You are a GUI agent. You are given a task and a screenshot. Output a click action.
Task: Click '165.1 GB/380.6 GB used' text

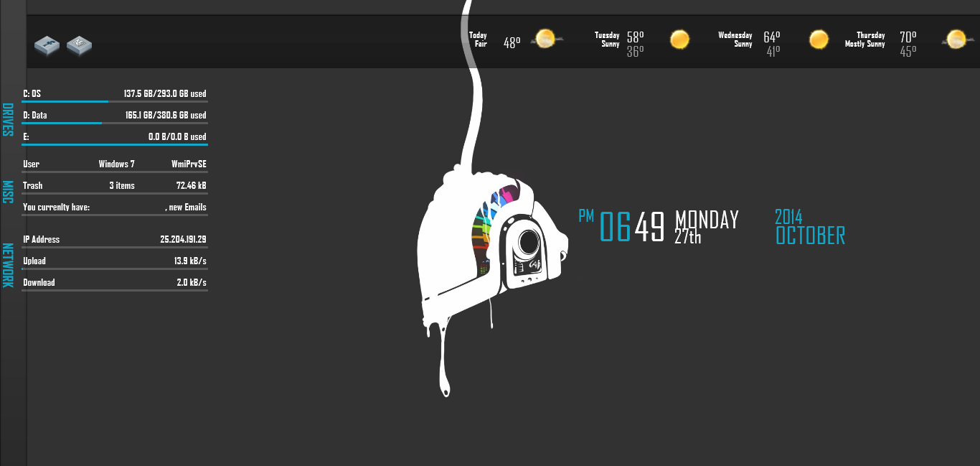coord(166,115)
